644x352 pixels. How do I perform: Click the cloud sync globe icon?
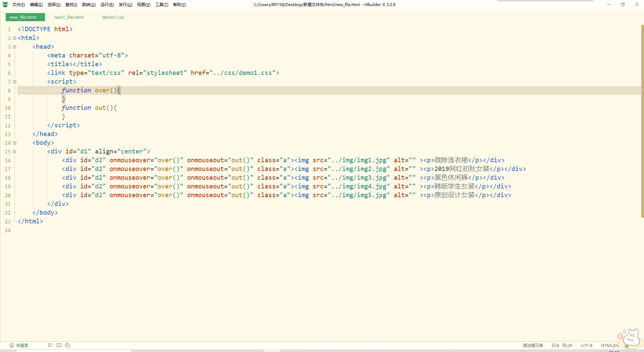(x=68, y=345)
